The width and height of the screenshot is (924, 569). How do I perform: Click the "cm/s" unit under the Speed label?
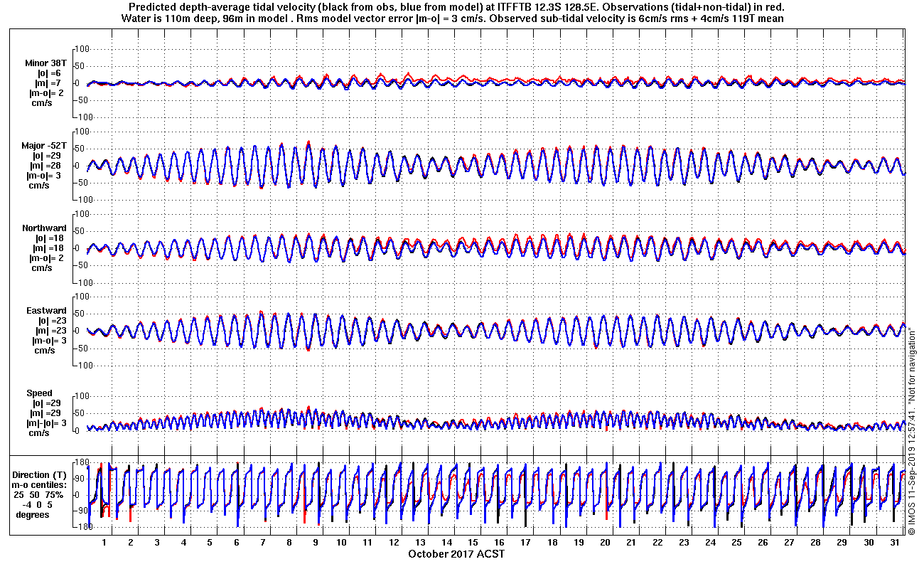[x=38, y=432]
